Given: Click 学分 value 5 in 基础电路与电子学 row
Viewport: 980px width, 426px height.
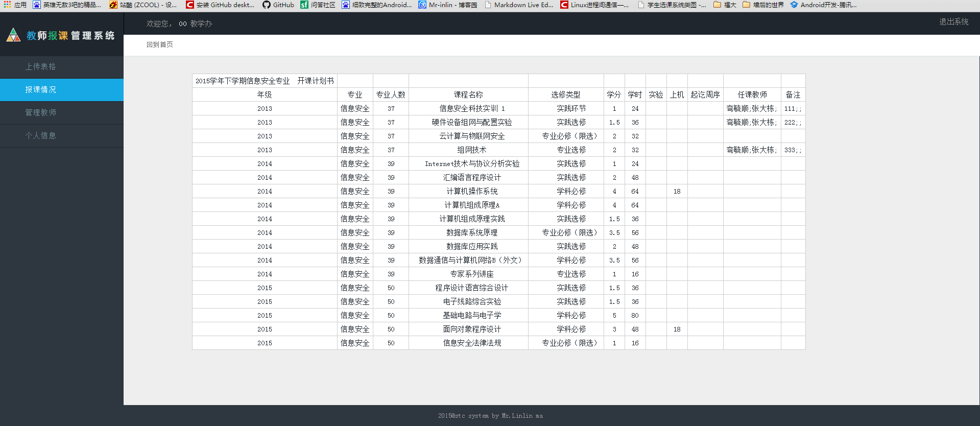Looking at the screenshot, I should pos(614,315).
